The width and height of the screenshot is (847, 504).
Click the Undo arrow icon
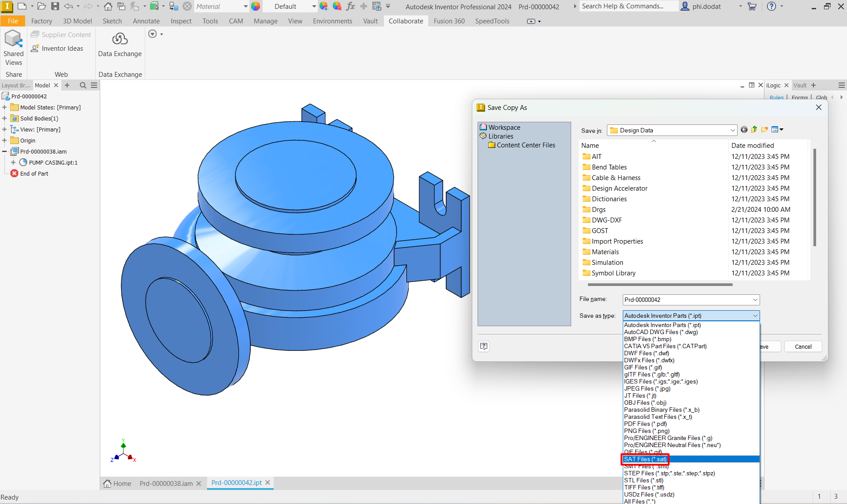tap(68, 6)
